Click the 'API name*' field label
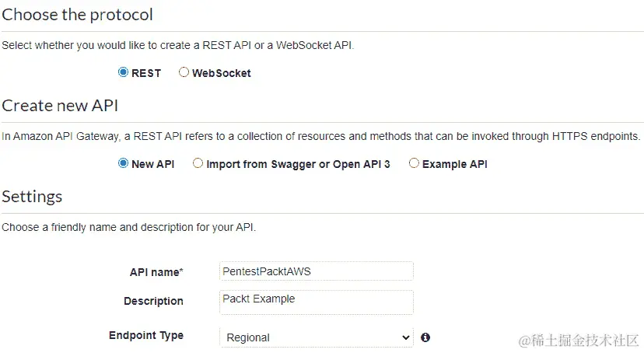 (156, 272)
